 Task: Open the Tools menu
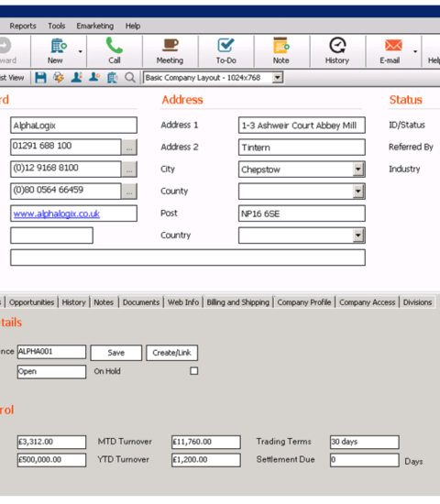[x=57, y=26]
